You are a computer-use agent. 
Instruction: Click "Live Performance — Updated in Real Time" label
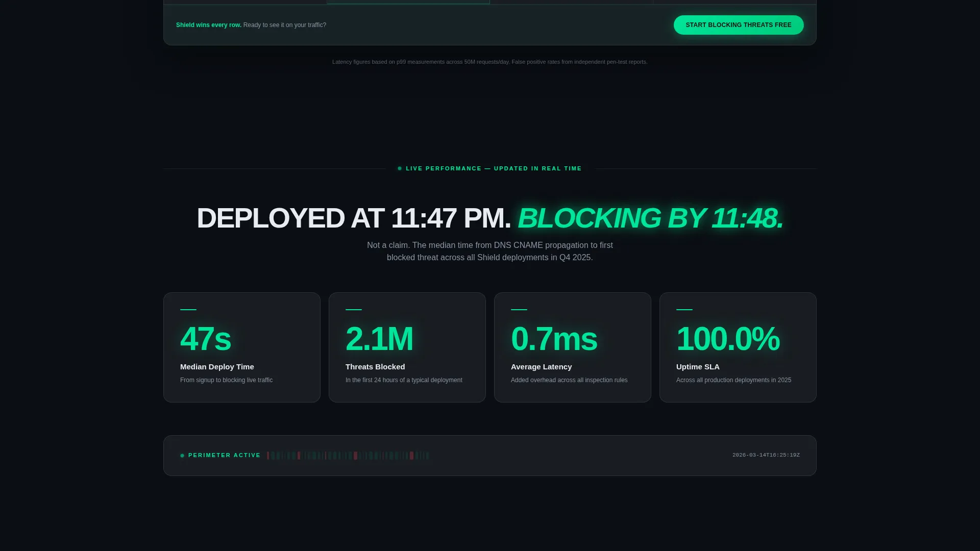[494, 168]
